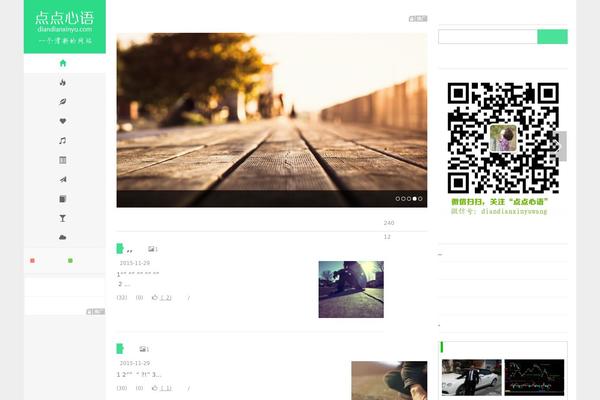Image resolution: width=600 pixels, height=400 pixels.
Task: Open the home icon in the sidebar
Action: (x=63, y=63)
